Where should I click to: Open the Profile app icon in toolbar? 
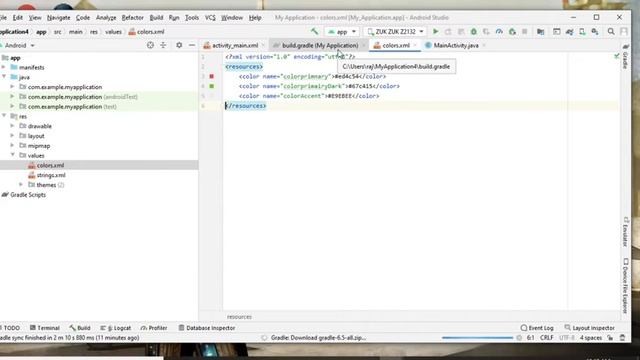[x=499, y=31]
